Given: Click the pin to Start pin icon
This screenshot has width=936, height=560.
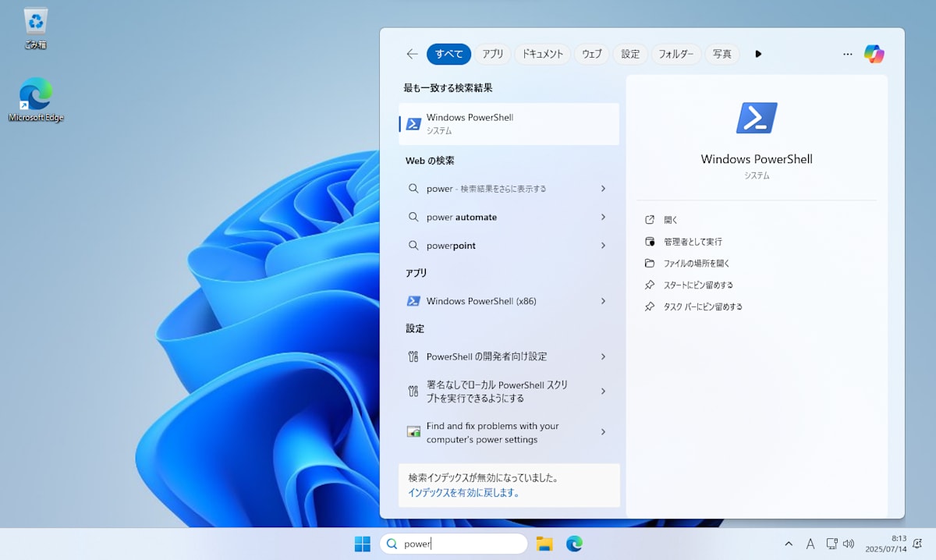Looking at the screenshot, I should [x=650, y=285].
